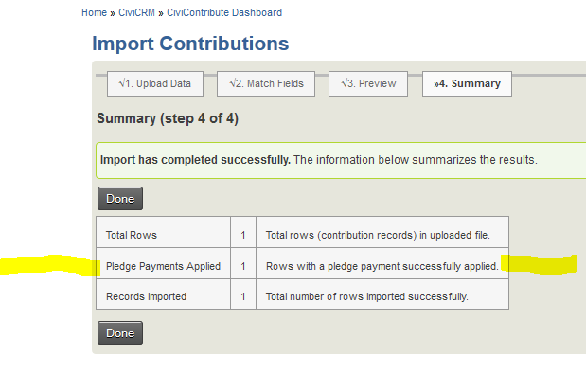Click the Total Rows count value

243,235
